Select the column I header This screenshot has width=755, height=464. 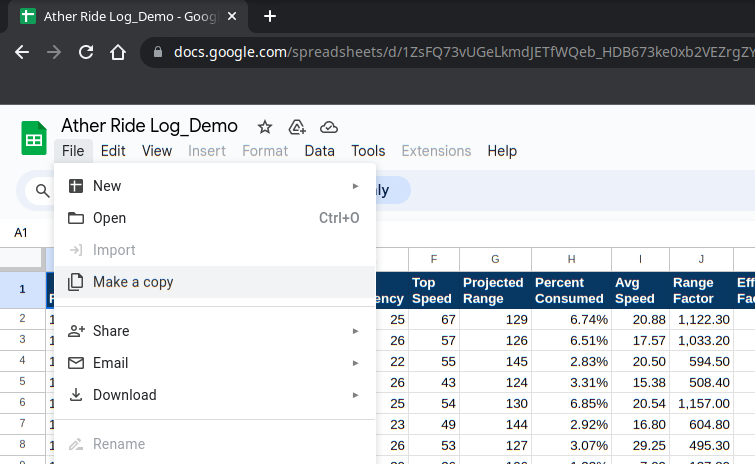pos(640,259)
